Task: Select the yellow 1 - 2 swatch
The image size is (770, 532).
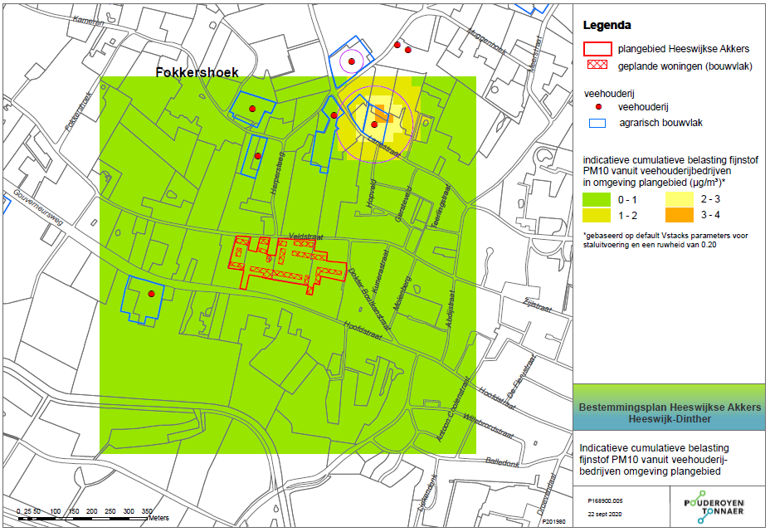Action: 596,215
